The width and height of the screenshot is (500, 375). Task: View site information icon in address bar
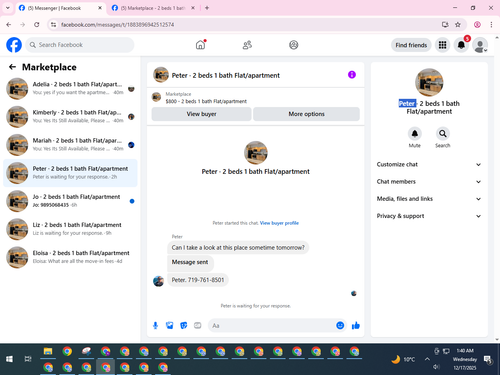click(x=53, y=25)
